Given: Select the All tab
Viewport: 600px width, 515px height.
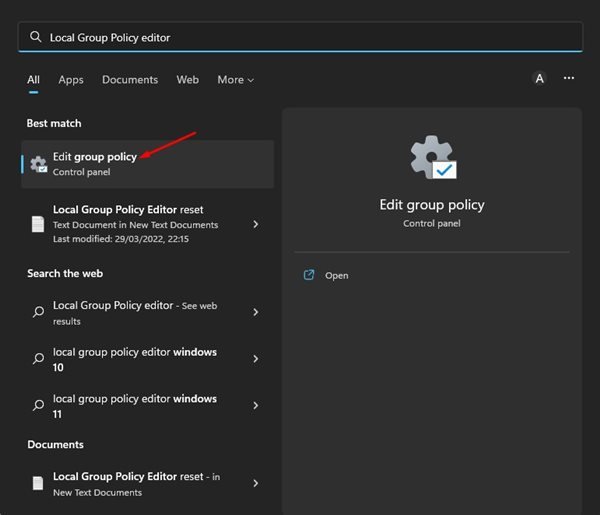Looking at the screenshot, I should [x=33, y=80].
